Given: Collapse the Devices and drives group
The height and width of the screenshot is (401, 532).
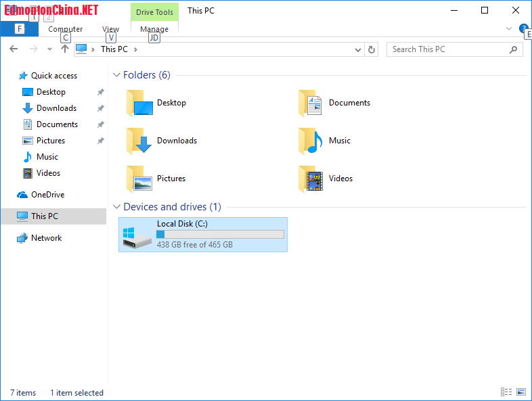Looking at the screenshot, I should point(116,207).
